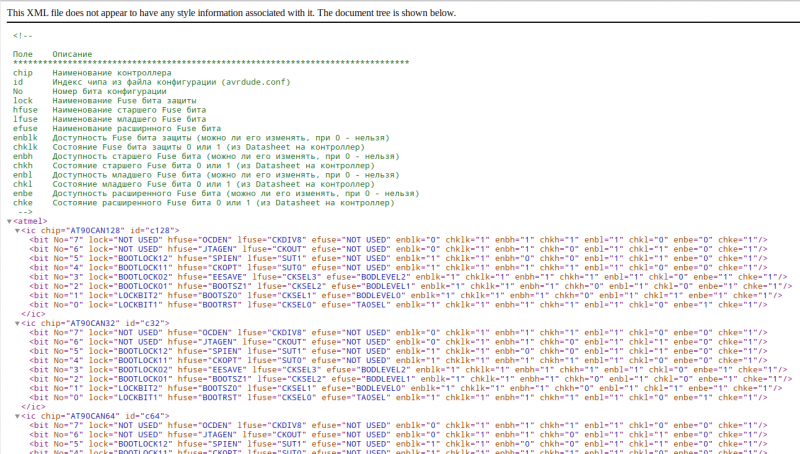Click the 'No Номер бита конфигурации' line
Screen dimensions: 800x454
point(90,91)
